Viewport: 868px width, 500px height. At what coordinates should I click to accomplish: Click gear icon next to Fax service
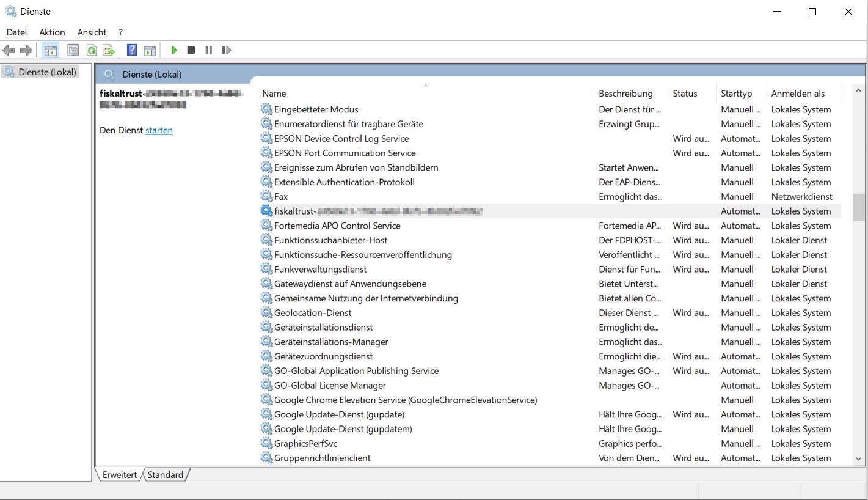tap(266, 196)
